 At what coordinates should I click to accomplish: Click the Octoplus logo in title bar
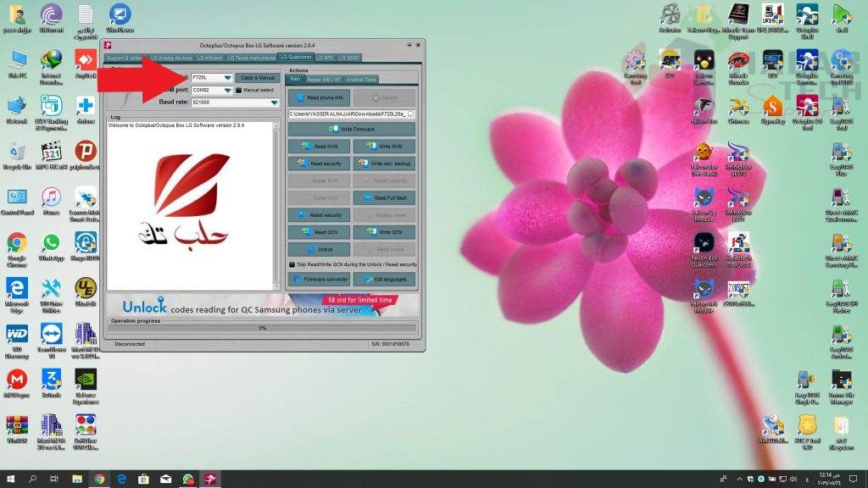pos(108,46)
